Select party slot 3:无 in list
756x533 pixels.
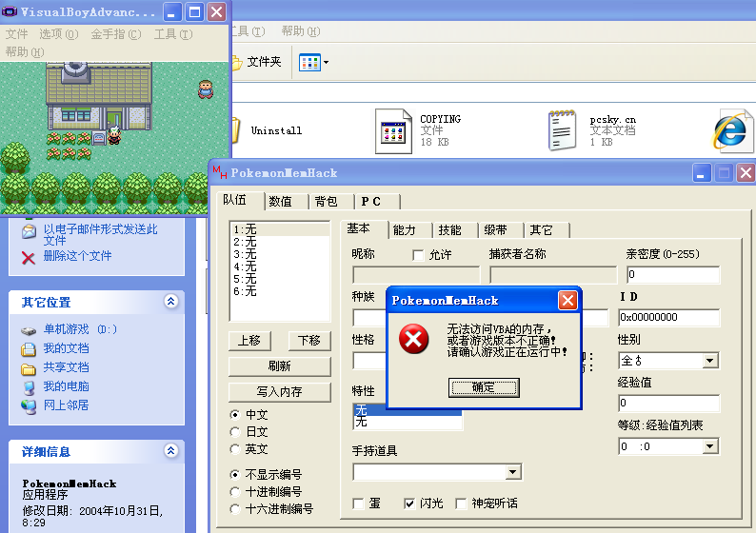coord(280,254)
